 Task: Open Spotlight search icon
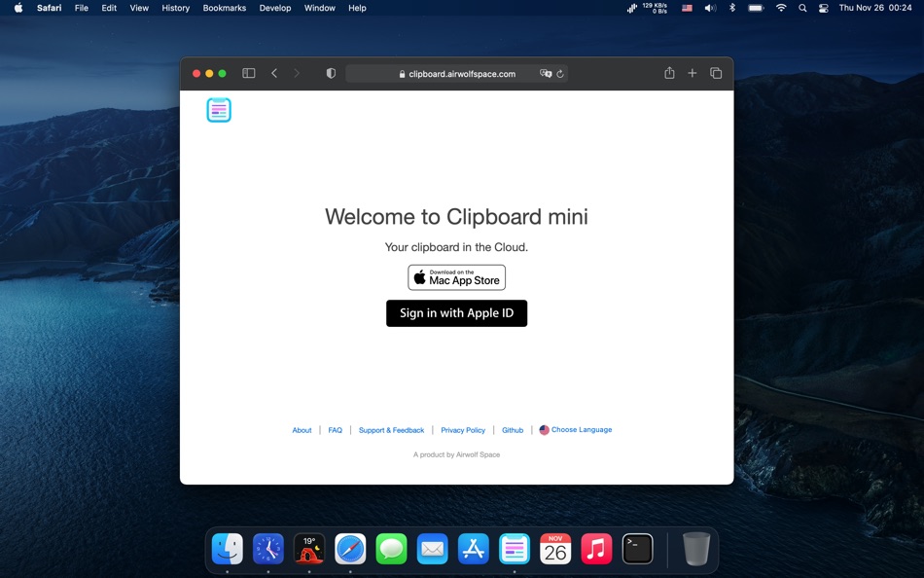tap(802, 8)
